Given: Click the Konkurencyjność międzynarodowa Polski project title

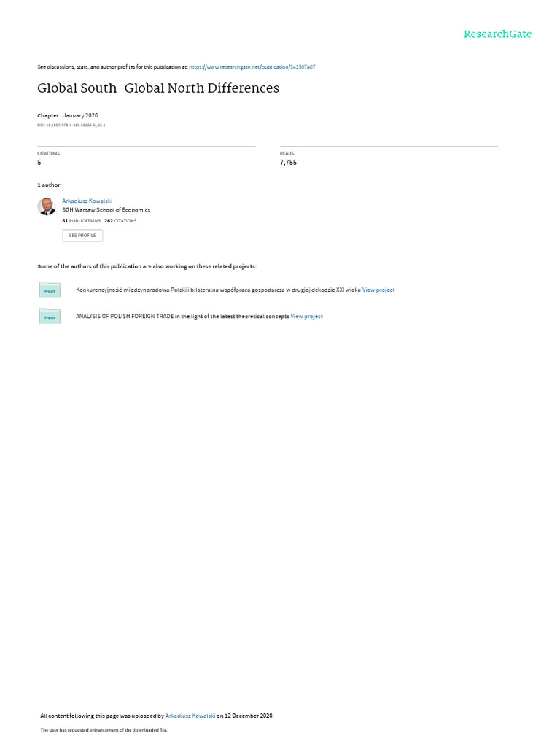Looking at the screenshot, I should click(x=218, y=290).
